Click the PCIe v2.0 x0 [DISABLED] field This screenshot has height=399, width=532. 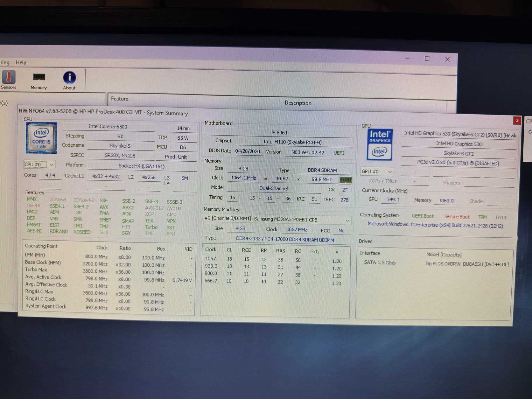coord(458,163)
